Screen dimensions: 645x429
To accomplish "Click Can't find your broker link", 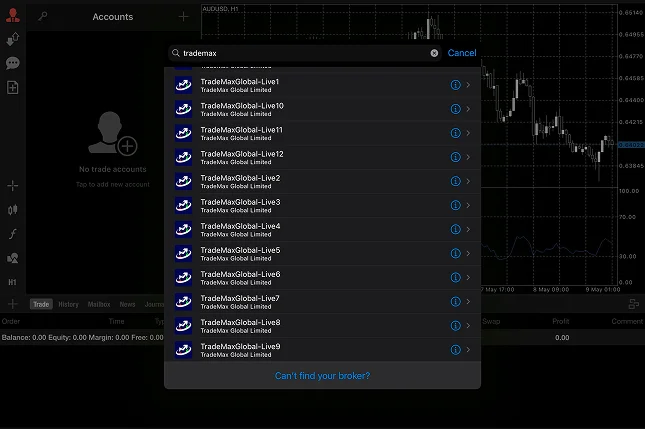I will click(322, 376).
